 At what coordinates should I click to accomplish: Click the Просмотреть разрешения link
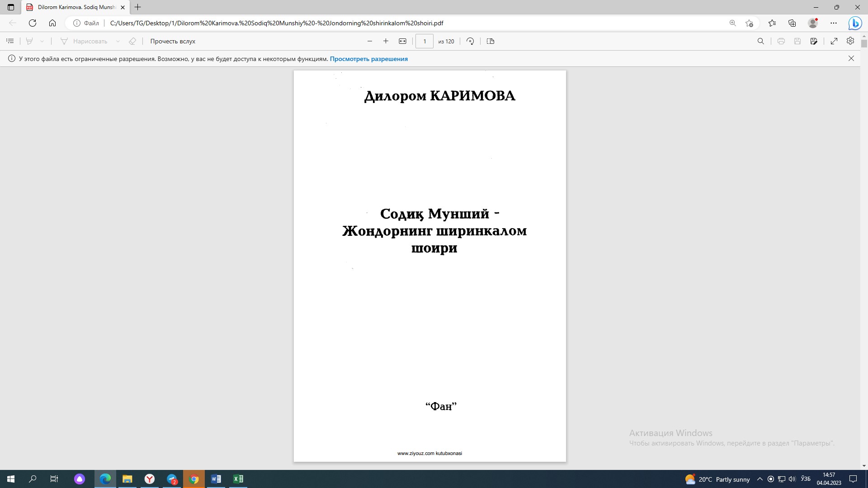tap(368, 59)
